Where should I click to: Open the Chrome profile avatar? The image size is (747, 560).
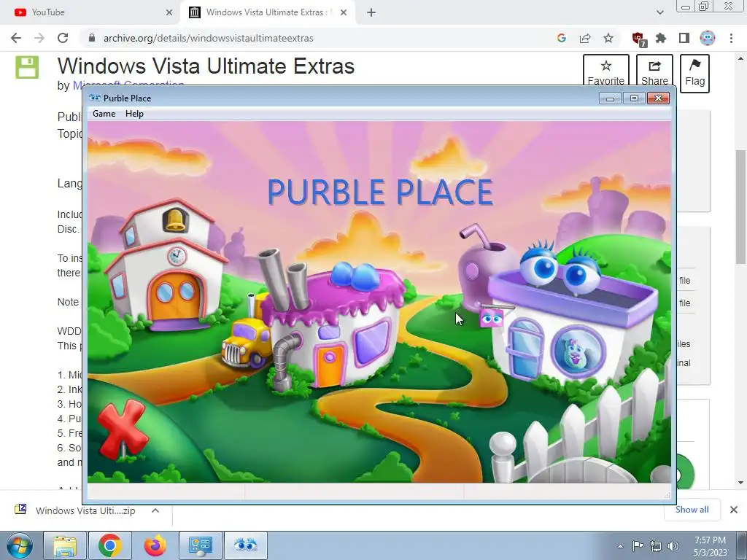pos(708,38)
